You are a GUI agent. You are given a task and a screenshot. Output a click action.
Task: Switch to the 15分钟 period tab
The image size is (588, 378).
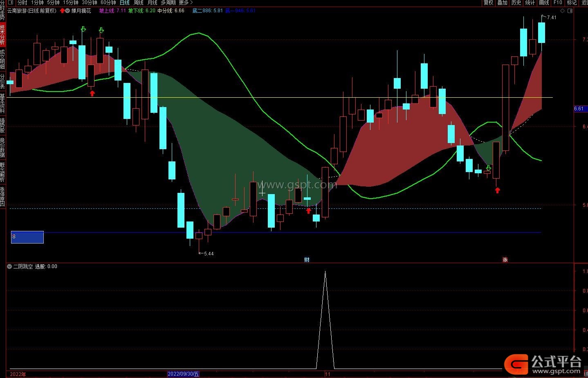(70, 2)
